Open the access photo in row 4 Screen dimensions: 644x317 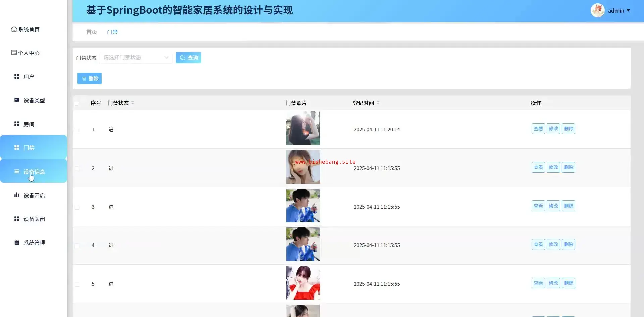pyautogui.click(x=303, y=244)
